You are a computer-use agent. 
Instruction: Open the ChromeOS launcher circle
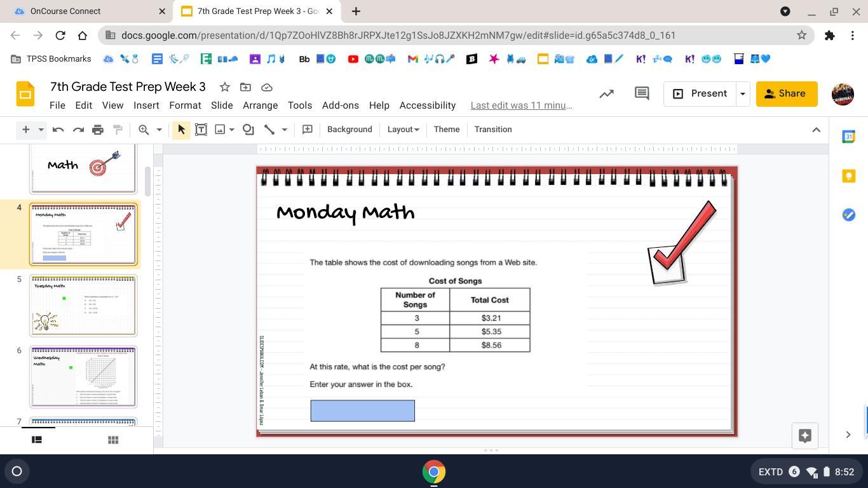[17, 471]
